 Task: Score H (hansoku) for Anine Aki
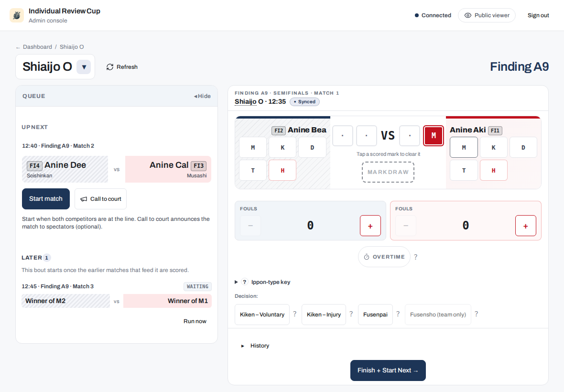493,170
